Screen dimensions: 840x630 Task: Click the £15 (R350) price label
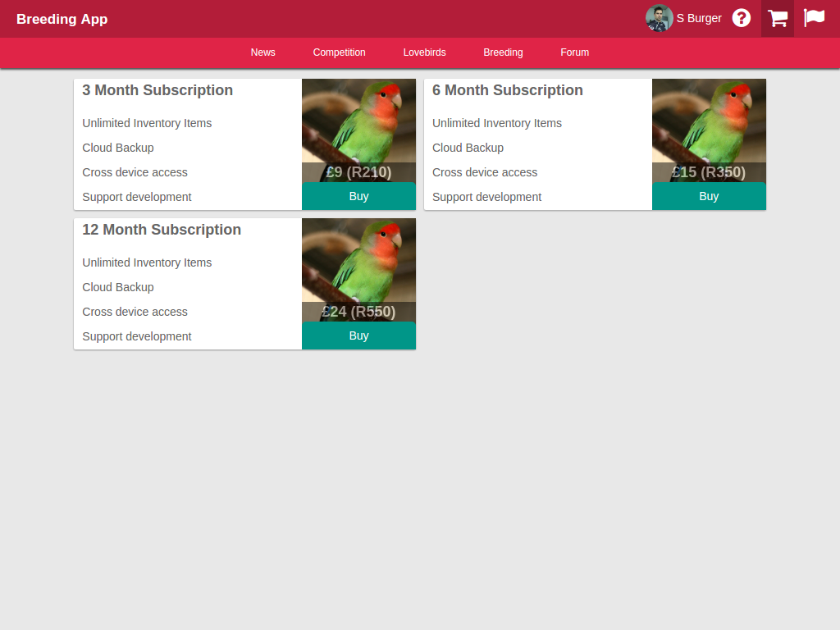(709, 172)
